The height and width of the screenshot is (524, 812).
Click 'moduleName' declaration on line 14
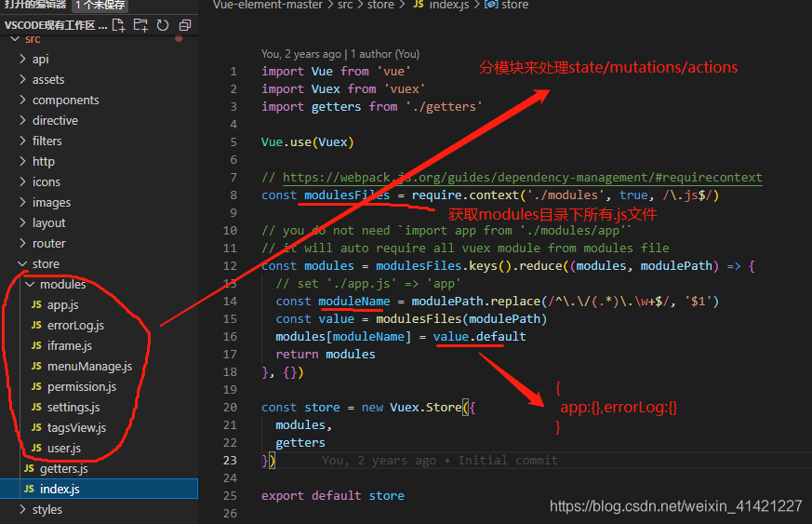[x=353, y=302]
